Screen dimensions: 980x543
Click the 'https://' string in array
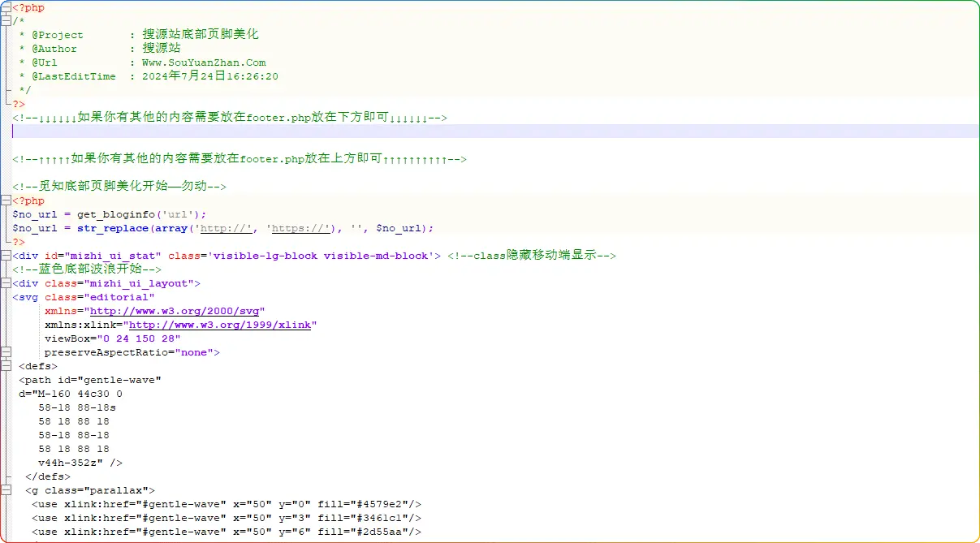(300, 228)
